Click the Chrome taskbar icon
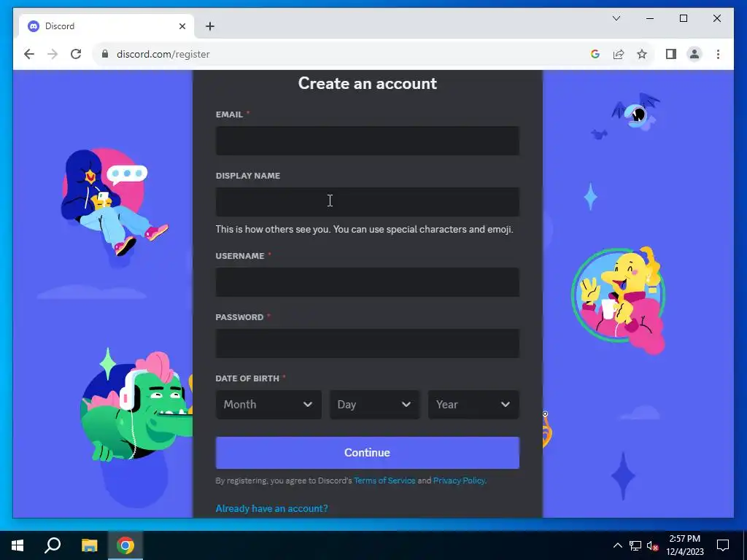This screenshot has width=747, height=560. (125, 545)
